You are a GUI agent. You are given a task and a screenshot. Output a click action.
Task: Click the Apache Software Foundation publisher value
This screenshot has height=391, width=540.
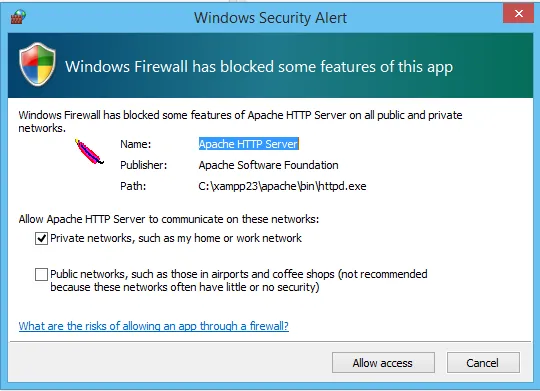[268, 165]
